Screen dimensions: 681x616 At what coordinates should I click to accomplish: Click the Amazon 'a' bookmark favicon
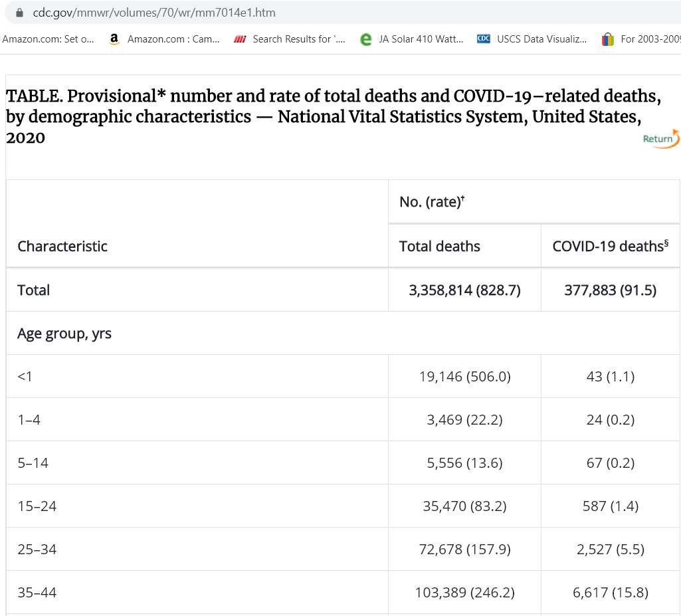(114, 39)
